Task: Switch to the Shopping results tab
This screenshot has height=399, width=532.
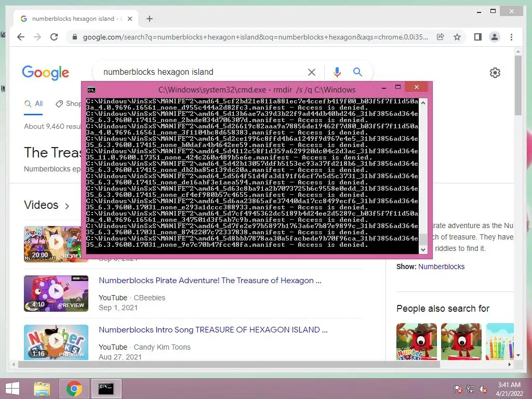Action: tap(69, 103)
